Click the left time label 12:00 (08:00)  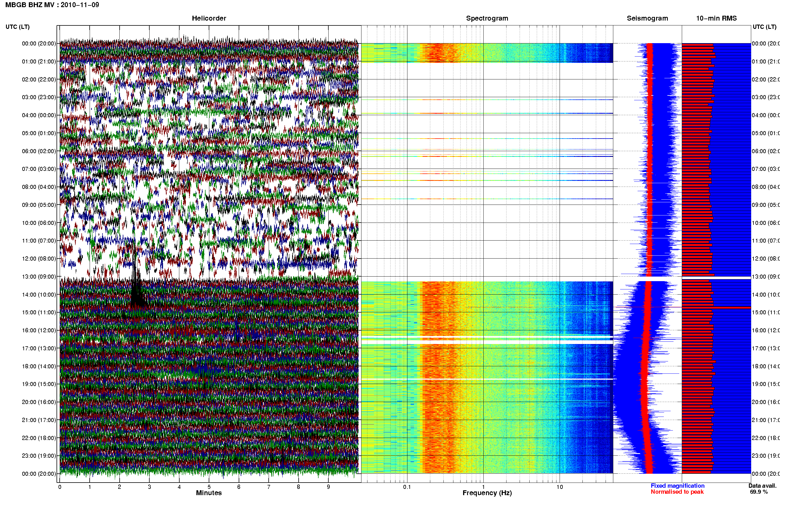click(x=39, y=258)
